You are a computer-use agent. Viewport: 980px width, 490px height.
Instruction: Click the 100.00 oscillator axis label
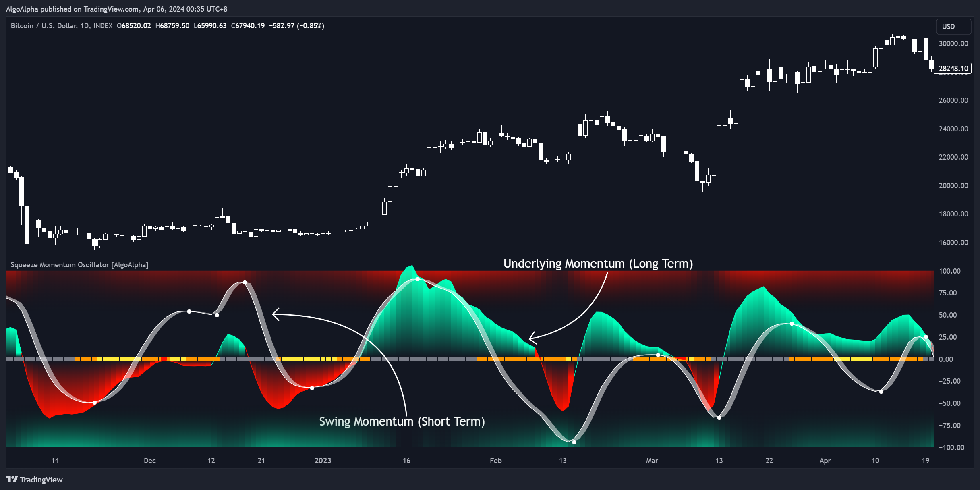pyautogui.click(x=950, y=271)
